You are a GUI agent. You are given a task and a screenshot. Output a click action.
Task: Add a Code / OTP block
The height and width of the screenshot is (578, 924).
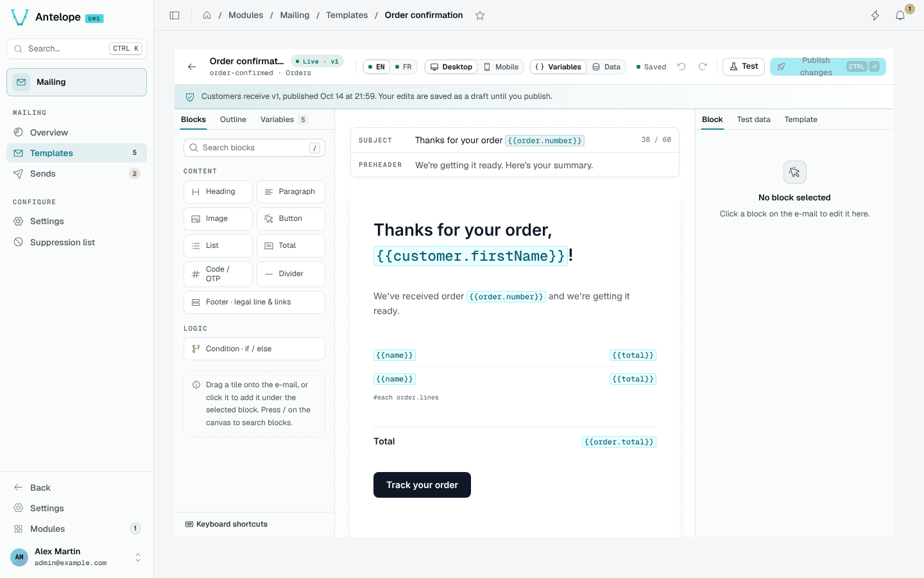(218, 274)
